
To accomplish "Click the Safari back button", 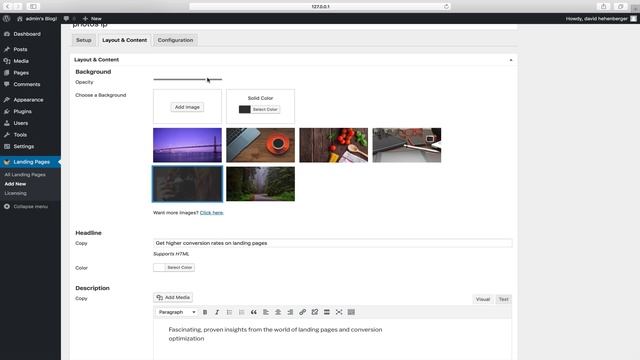I will (7, 6).
